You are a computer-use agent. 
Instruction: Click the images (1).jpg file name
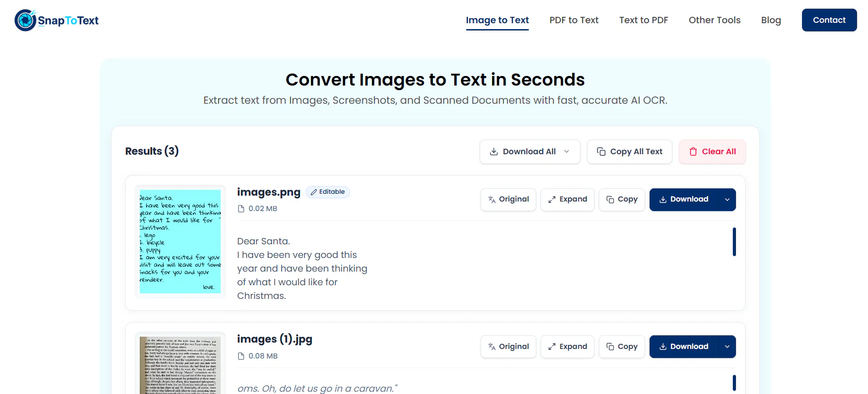click(x=274, y=339)
